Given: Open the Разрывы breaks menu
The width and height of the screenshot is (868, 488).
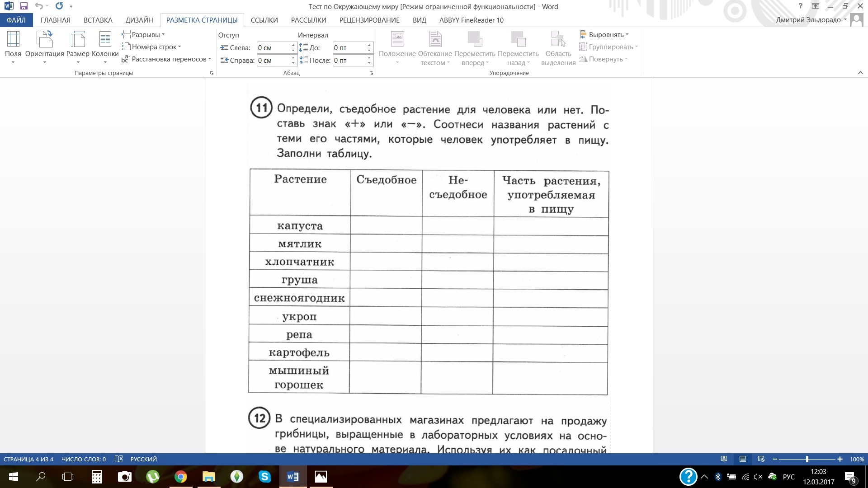Looking at the screenshot, I should pyautogui.click(x=143, y=35).
